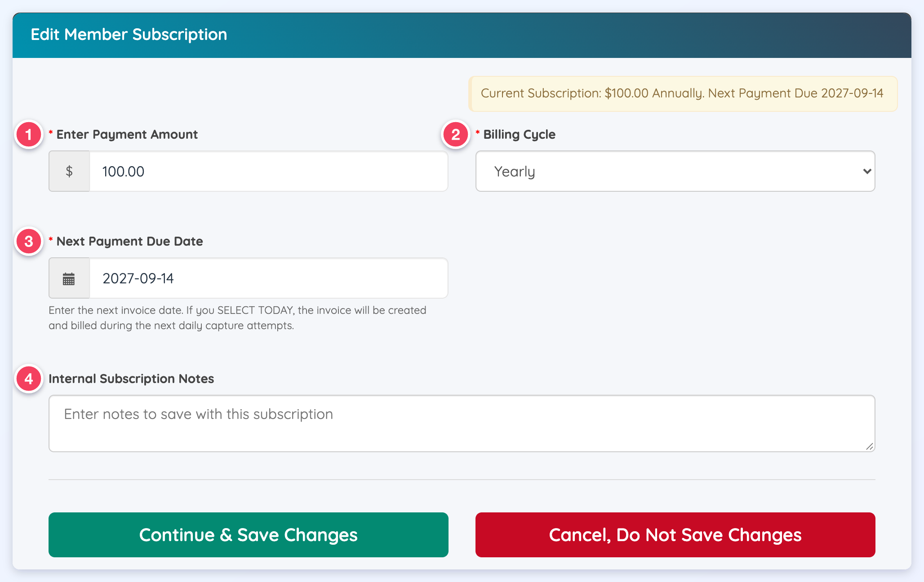Click the Next Payment Due Date field

pyautogui.click(x=269, y=278)
